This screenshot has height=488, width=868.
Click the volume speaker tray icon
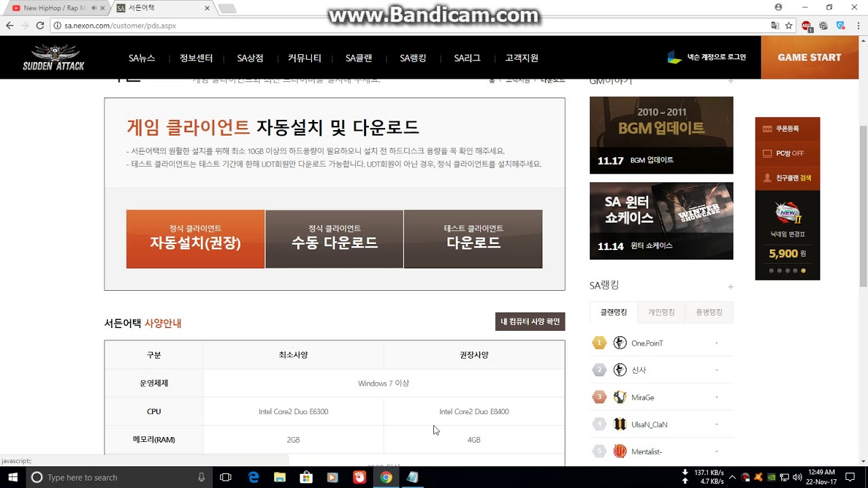(x=797, y=477)
